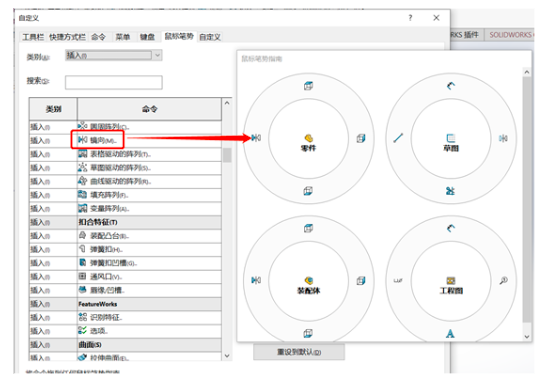
Task: Click the zoom magnifier icon on the 工程图 wheel
Action: tap(503, 281)
